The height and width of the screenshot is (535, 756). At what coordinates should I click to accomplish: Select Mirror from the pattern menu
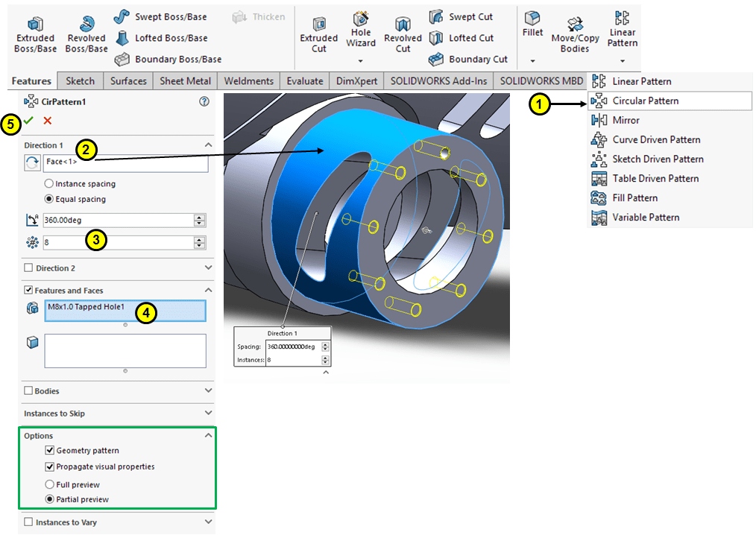(626, 120)
